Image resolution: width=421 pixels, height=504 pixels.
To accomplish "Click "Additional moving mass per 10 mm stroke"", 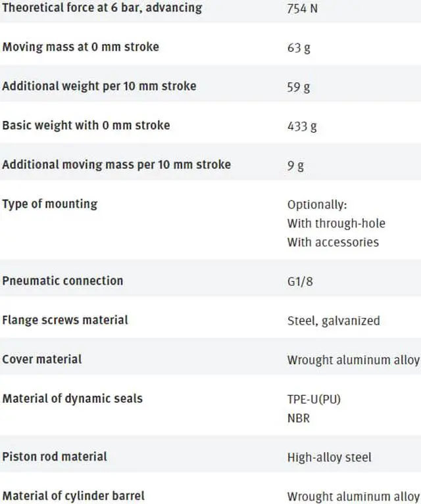I will pyautogui.click(x=116, y=164).
